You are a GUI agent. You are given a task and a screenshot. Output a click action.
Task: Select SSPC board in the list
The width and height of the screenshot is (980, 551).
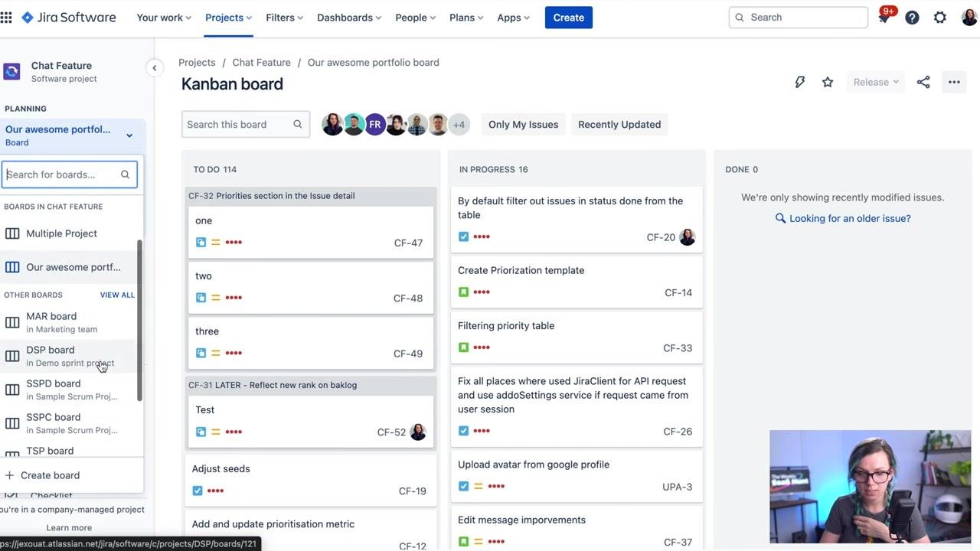[70, 423]
